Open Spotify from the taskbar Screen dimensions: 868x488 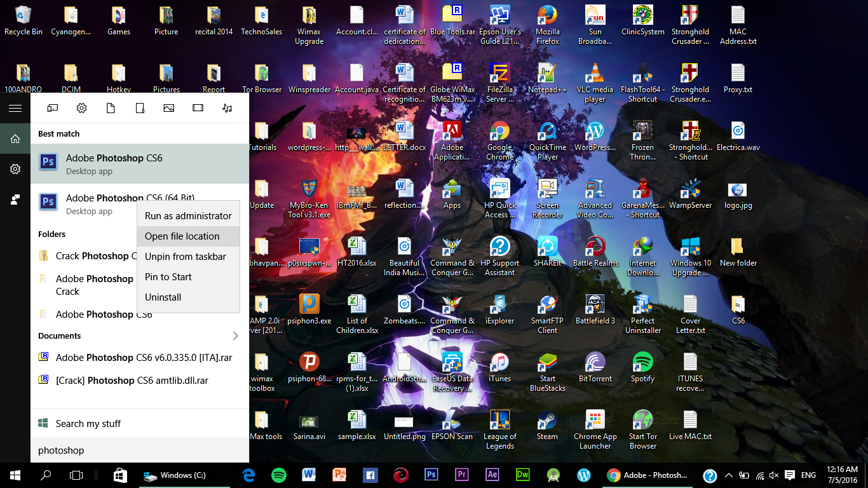[278, 475]
